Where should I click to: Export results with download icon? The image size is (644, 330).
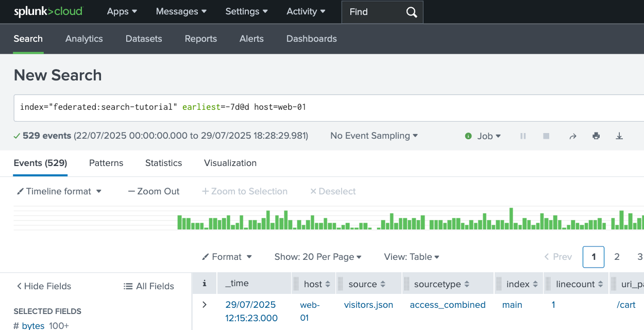coord(619,136)
